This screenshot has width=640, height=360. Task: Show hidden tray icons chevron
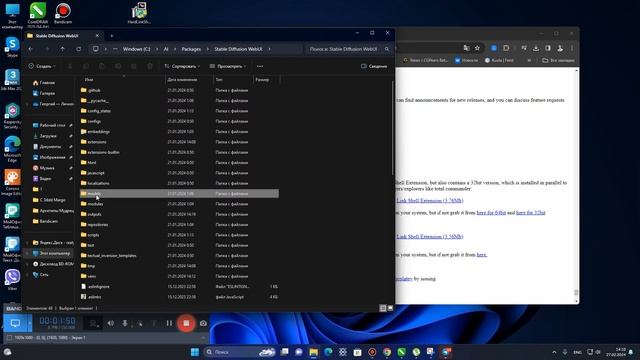point(554,352)
